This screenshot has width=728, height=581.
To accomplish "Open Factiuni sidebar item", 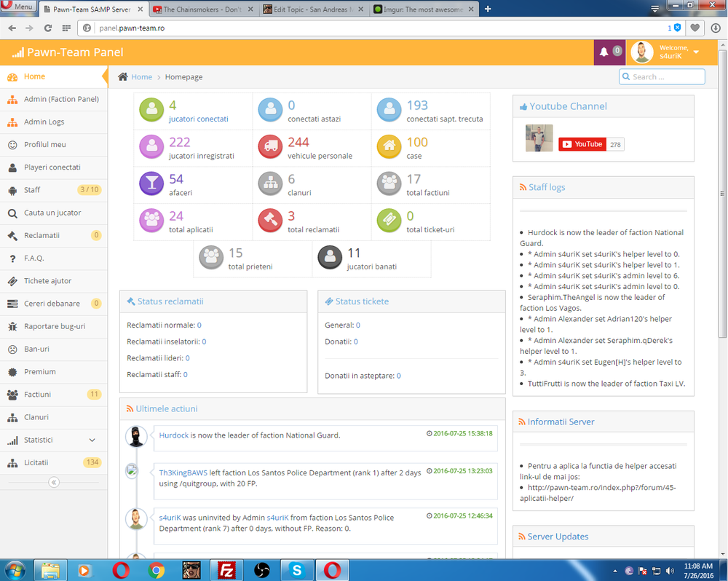I will pos(54,395).
